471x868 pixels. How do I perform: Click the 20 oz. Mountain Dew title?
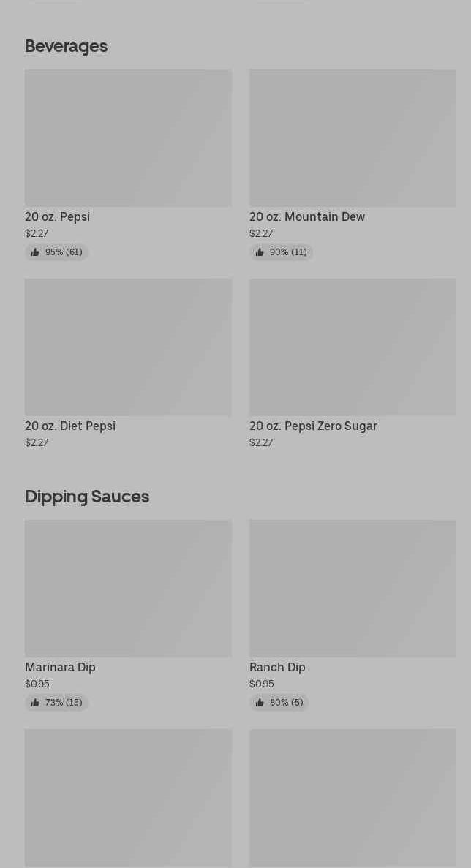tap(307, 217)
